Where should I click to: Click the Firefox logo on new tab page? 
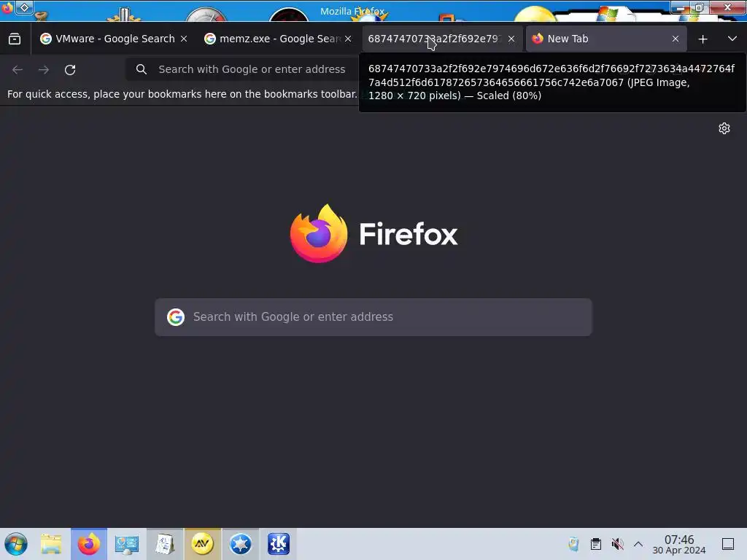click(x=374, y=233)
